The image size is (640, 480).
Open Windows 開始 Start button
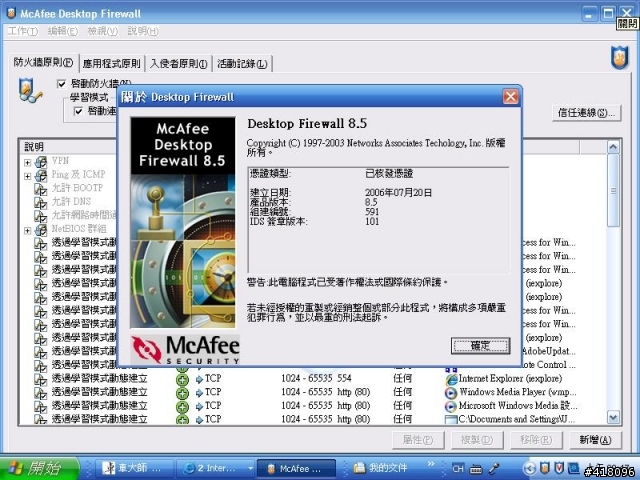[x=39, y=468]
